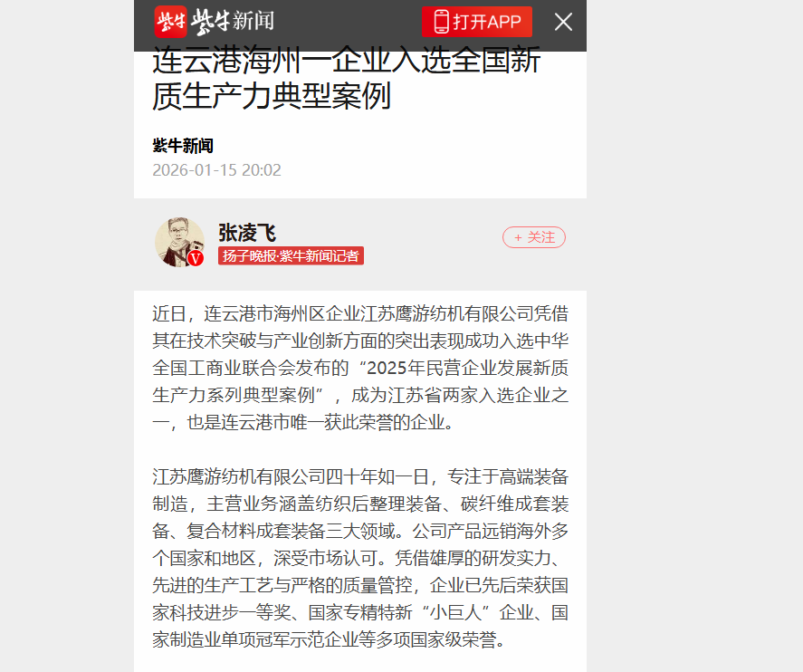This screenshot has height=672, width=803.
Task: Follow the author with + 关注
Action: point(533,237)
